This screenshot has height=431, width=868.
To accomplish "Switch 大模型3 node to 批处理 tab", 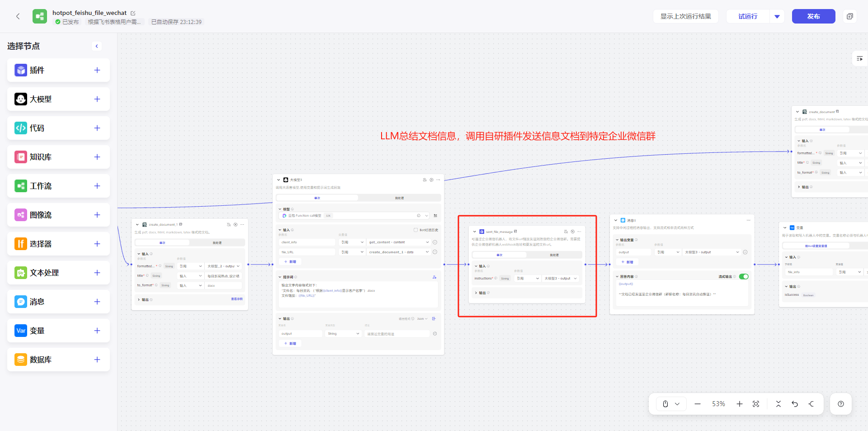I will [x=399, y=198].
